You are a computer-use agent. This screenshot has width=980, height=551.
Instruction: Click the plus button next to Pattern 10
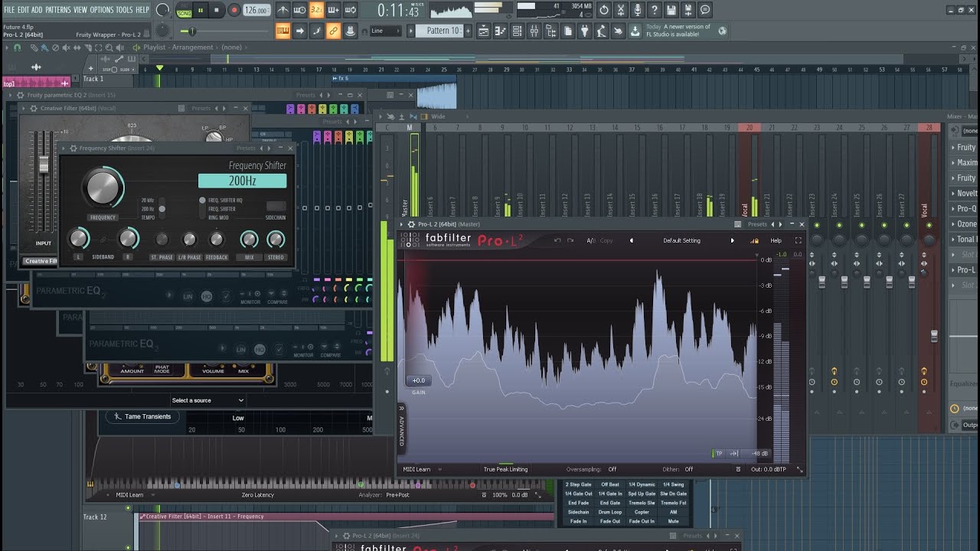468,31
